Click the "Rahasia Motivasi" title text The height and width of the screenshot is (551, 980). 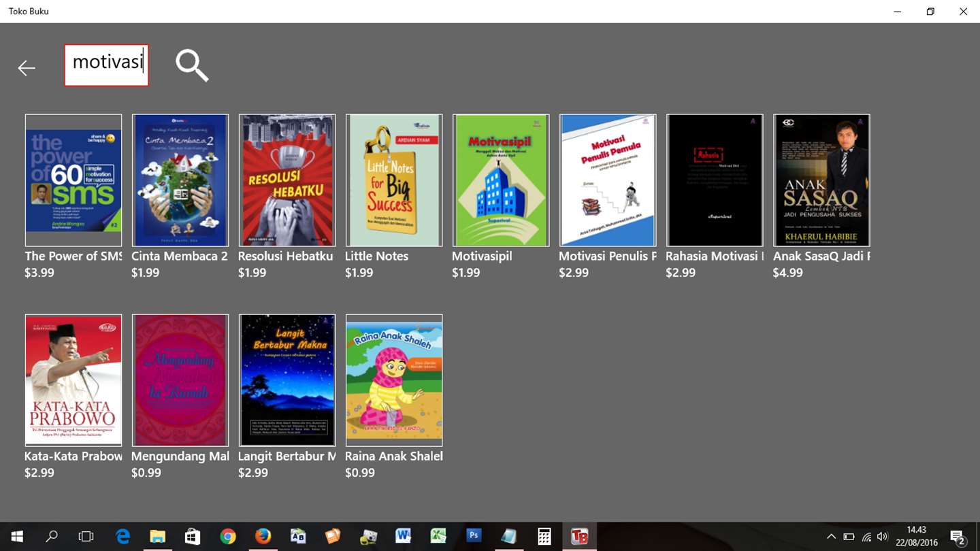tap(715, 256)
